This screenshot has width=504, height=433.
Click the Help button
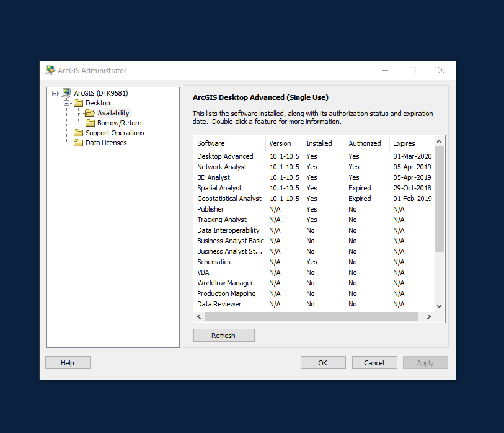pyautogui.click(x=68, y=362)
